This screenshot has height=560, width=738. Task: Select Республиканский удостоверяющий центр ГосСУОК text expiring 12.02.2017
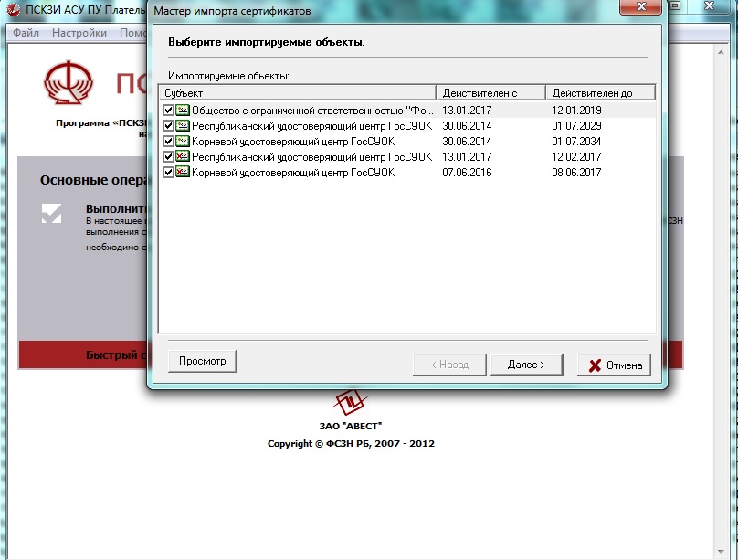311,157
